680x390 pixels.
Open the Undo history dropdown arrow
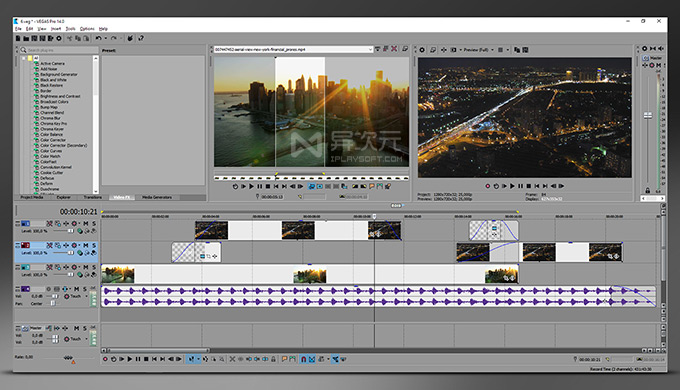(x=105, y=38)
